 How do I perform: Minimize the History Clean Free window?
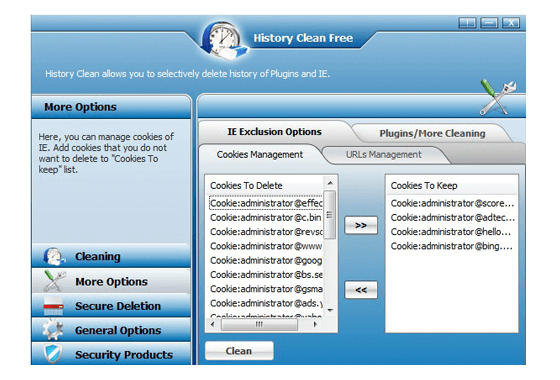click(489, 23)
